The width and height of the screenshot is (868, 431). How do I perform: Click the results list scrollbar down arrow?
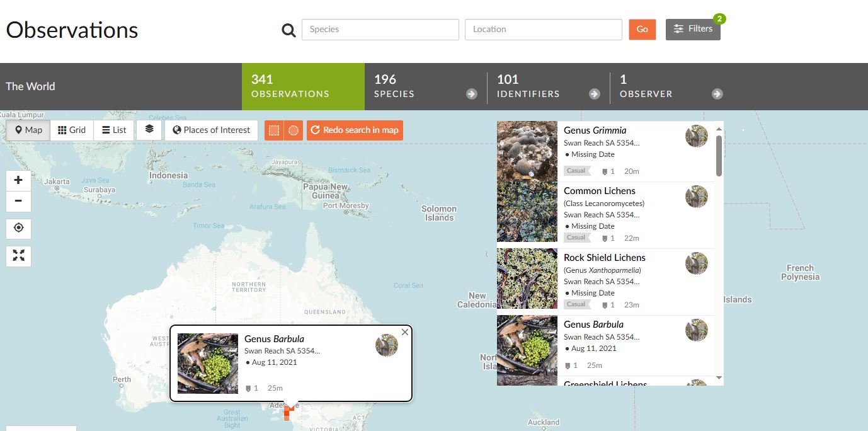(x=719, y=378)
